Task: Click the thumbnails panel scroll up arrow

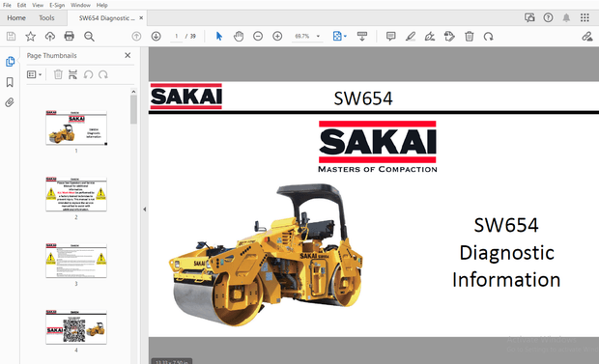Action: click(x=133, y=92)
